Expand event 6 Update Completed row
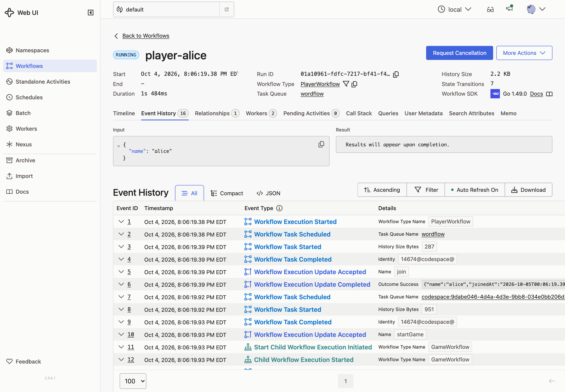The width and height of the screenshot is (565, 392). 121,284
